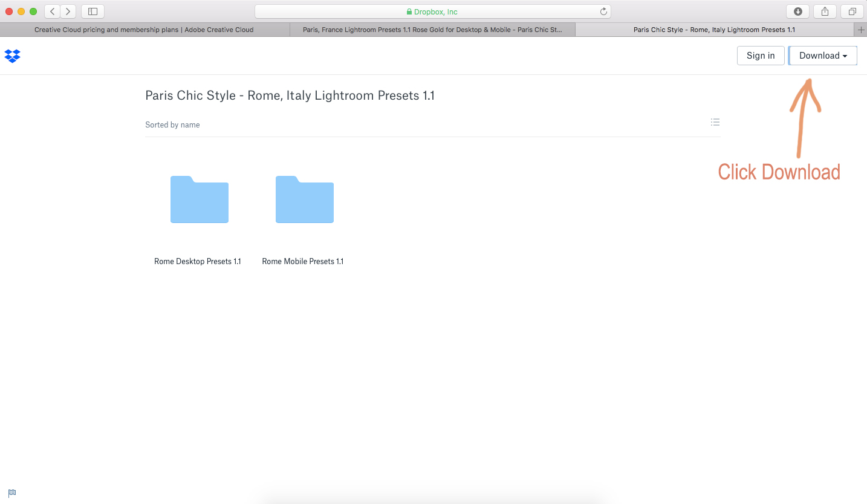Go forward to next page

(x=68, y=11)
